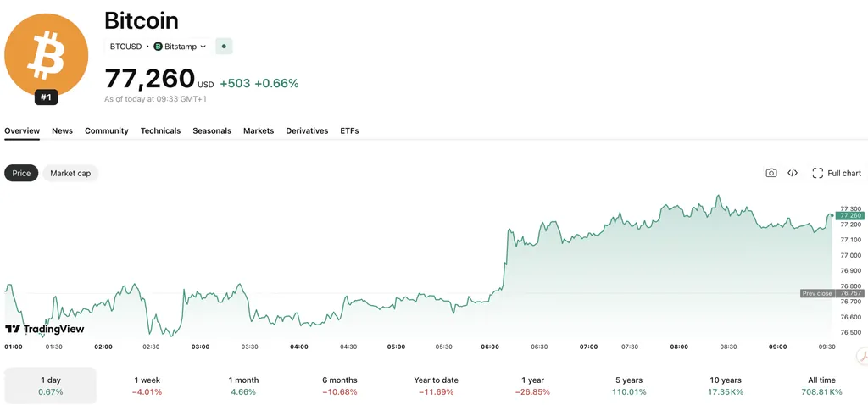This screenshot has height=405, width=868.
Task: Click the 77,260 price headline
Action: coord(149,79)
